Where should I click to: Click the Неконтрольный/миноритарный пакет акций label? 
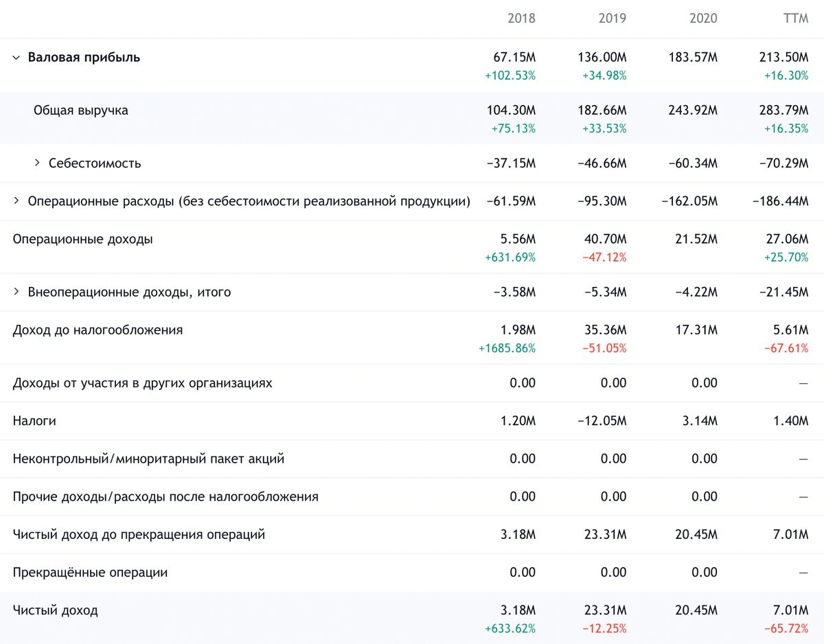tap(148, 459)
